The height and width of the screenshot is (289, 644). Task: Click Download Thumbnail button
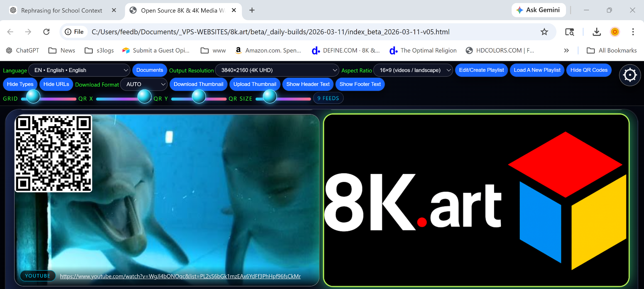point(198,84)
